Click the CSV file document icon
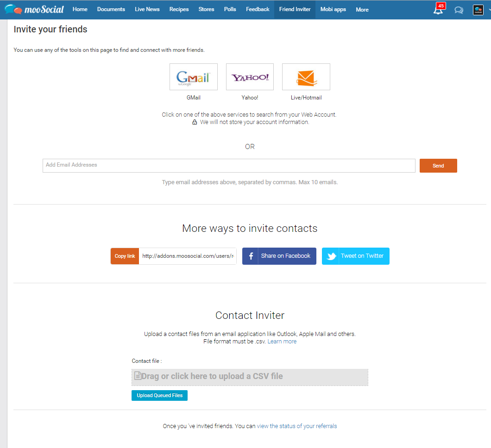 point(138,376)
